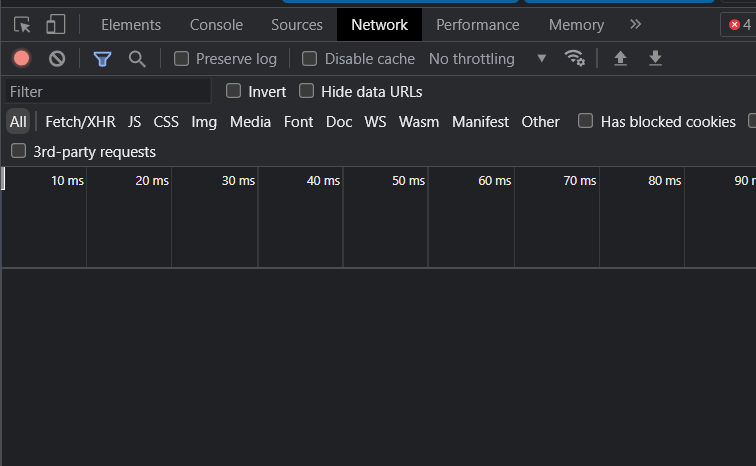Image resolution: width=756 pixels, height=466 pixels.
Task: Stop recording network log
Action: (22, 59)
